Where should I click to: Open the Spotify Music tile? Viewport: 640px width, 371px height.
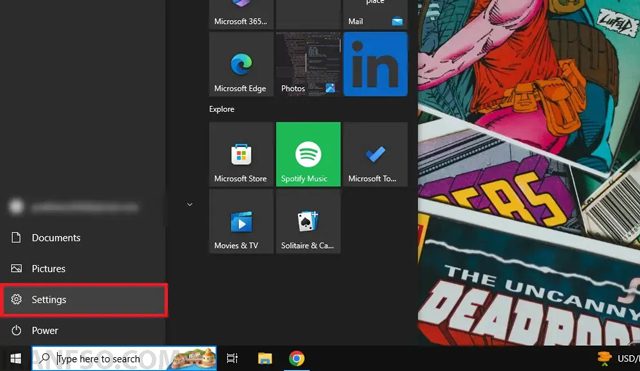pyautogui.click(x=308, y=154)
